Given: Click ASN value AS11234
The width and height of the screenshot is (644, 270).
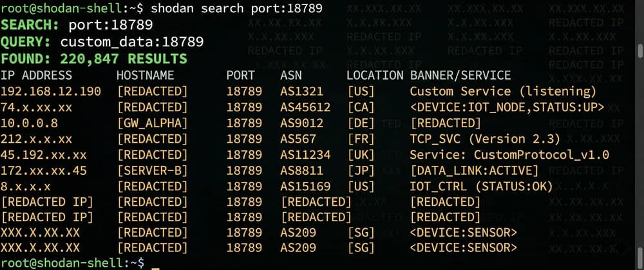Looking at the screenshot, I should click(305, 155).
